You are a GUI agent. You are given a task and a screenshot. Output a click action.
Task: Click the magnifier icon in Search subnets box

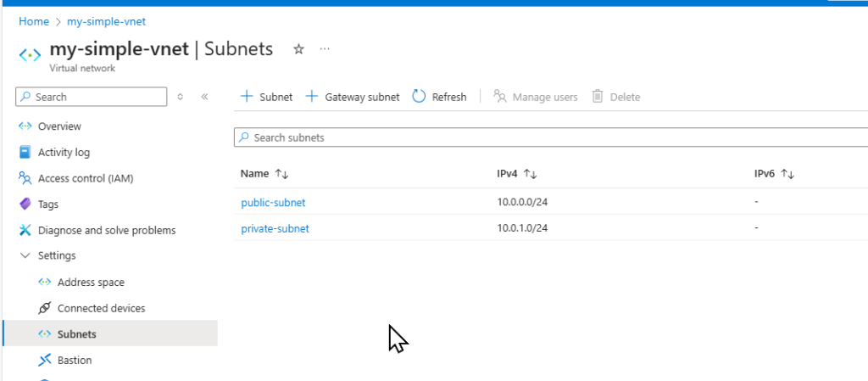[x=243, y=137]
